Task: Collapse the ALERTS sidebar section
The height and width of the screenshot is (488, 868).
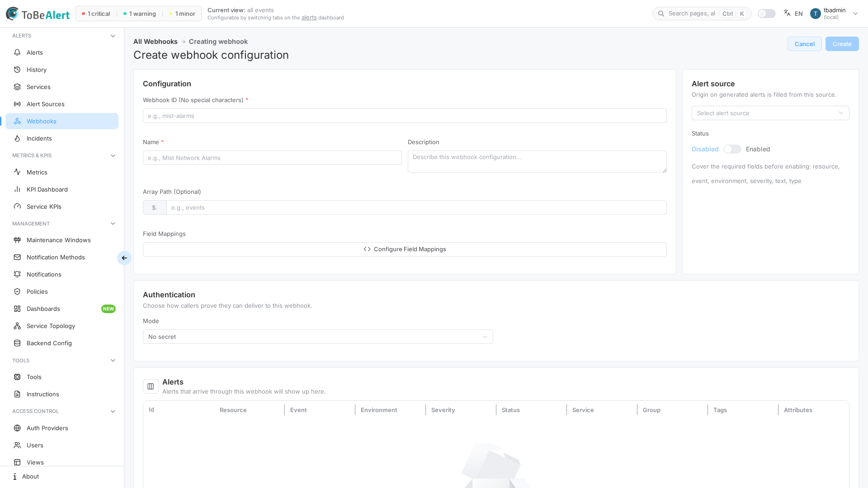Action: point(113,36)
